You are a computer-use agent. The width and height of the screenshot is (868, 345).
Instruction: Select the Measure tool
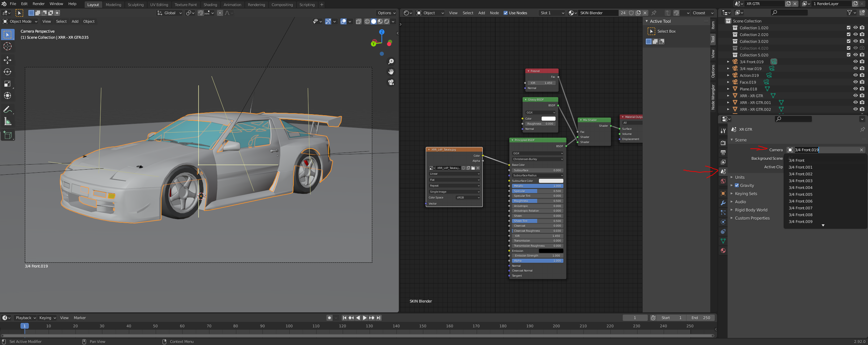(7, 122)
